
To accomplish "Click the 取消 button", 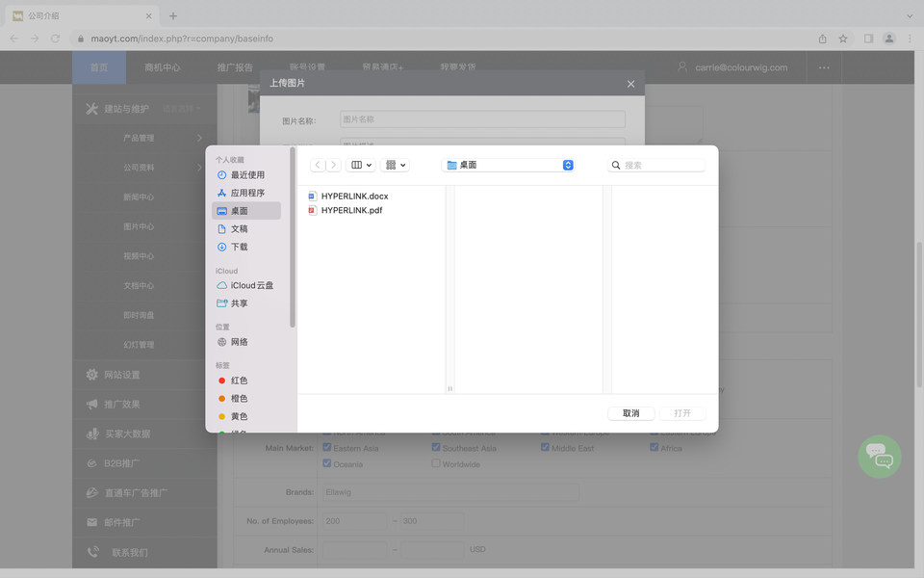I will 630,413.
